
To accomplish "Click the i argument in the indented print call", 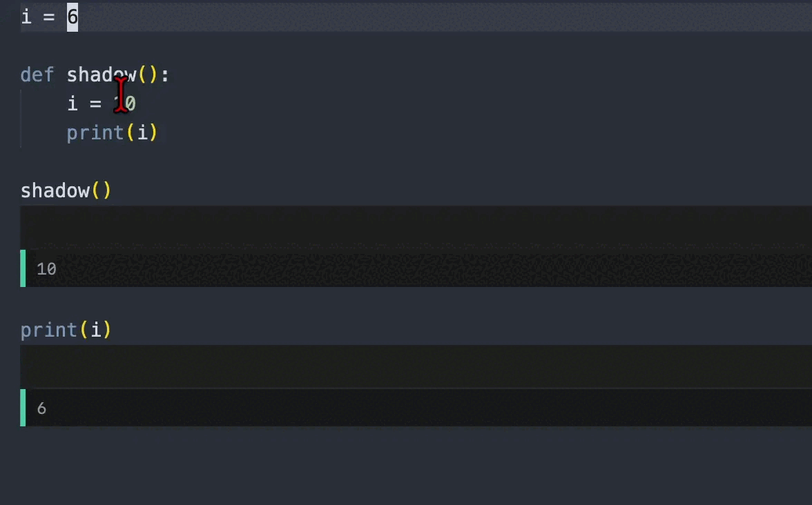I will (x=142, y=132).
